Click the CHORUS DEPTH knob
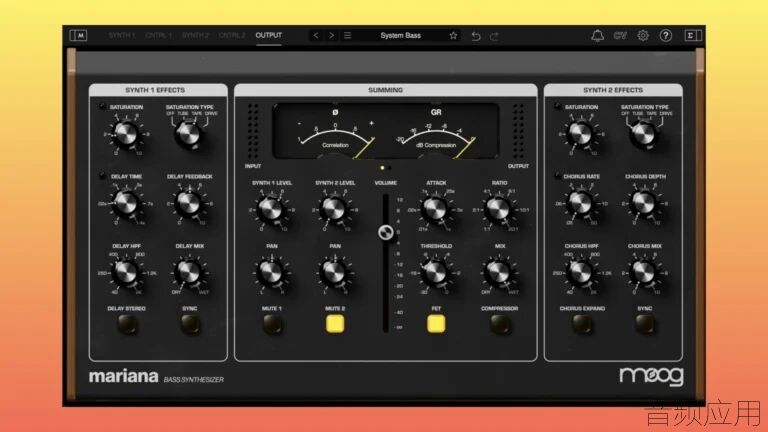768x432 pixels. click(x=644, y=203)
